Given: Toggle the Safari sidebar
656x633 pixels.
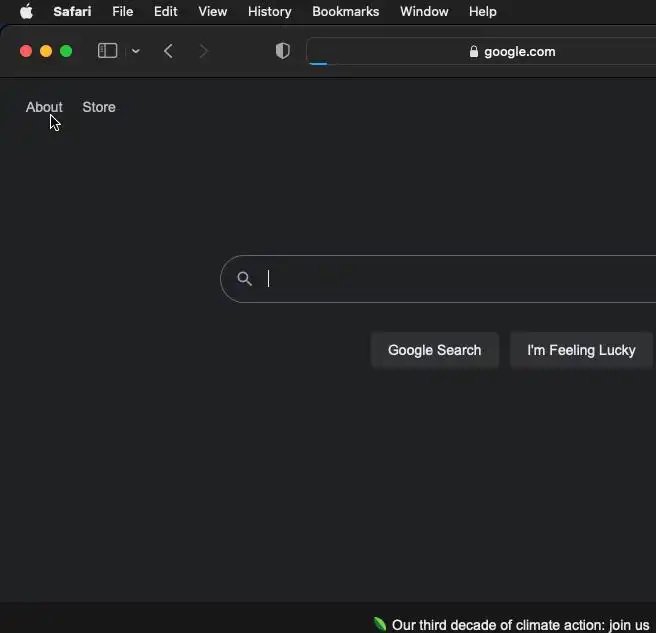Looking at the screenshot, I should (108, 51).
